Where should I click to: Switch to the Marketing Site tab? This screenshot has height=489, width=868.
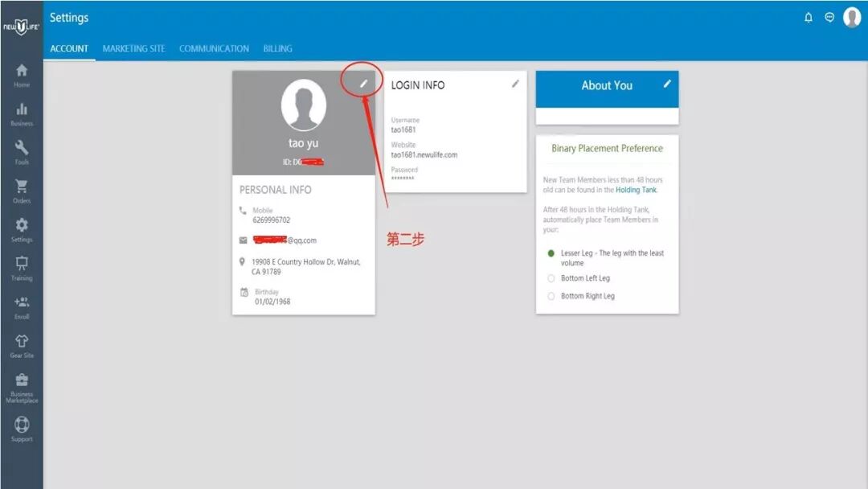click(x=134, y=49)
